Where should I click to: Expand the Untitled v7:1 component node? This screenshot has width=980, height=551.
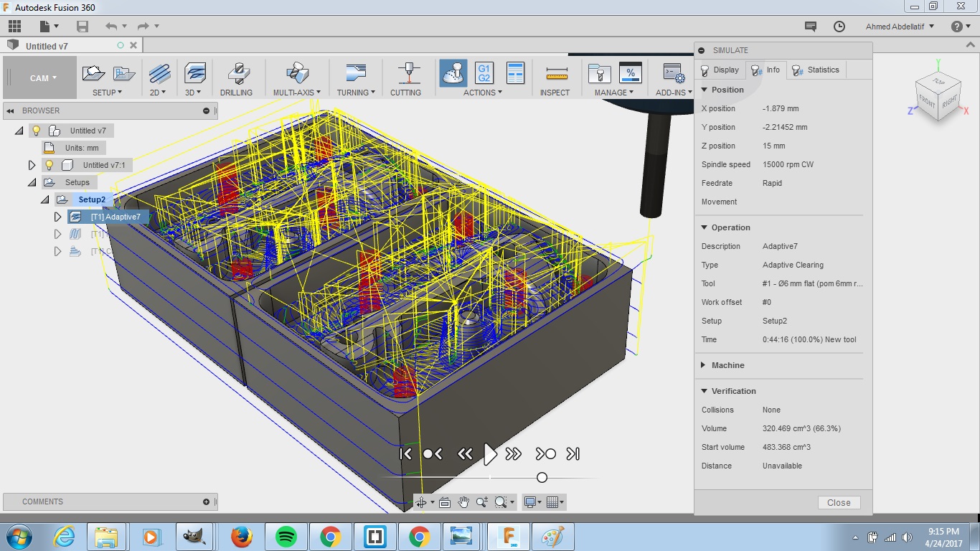point(32,165)
